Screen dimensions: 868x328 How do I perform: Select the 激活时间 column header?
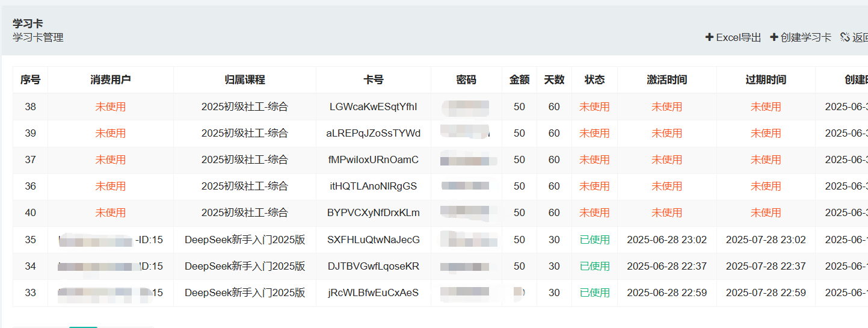coord(666,79)
